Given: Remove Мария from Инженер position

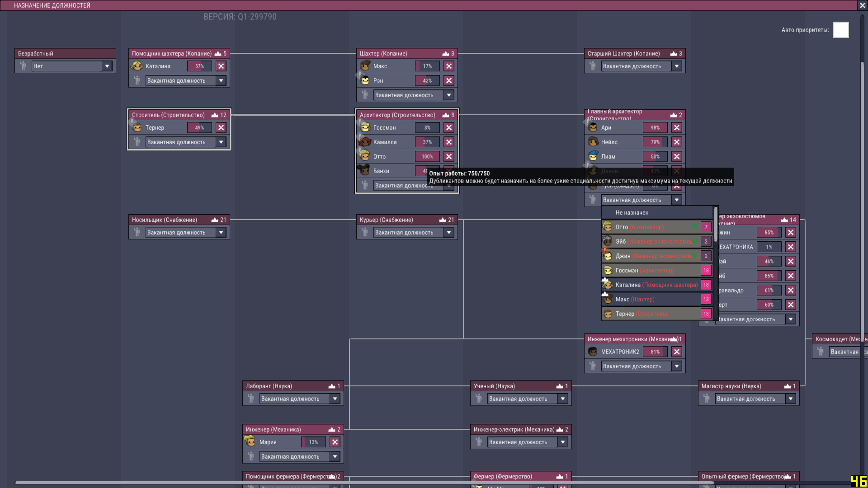Looking at the screenshot, I should pos(335,442).
